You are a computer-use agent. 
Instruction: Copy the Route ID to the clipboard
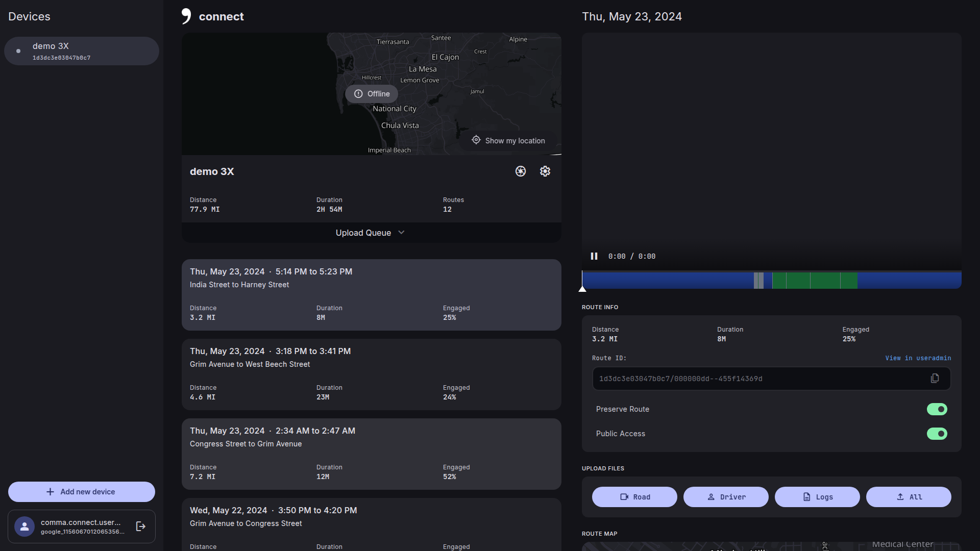pos(935,379)
